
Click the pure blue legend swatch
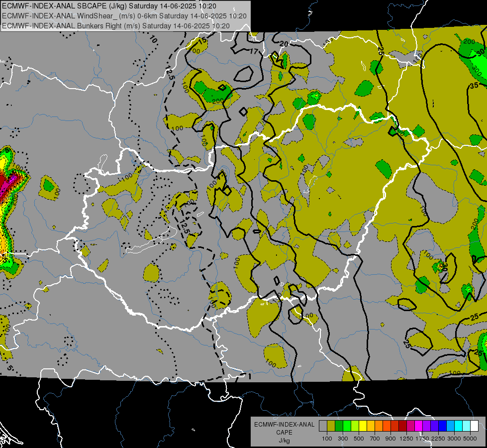[x=443, y=426]
